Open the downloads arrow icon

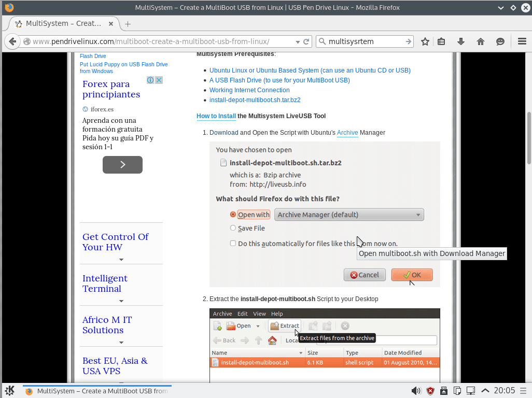click(x=461, y=41)
